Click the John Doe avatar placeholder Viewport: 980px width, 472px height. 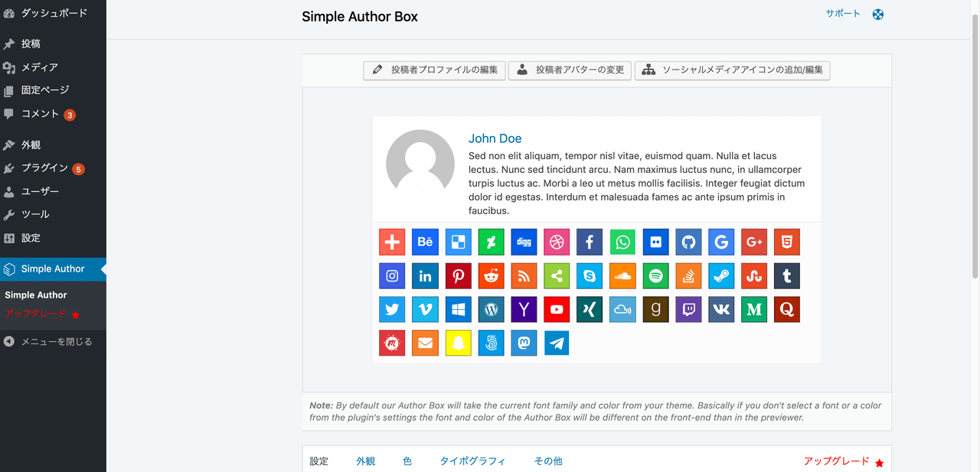(420, 164)
